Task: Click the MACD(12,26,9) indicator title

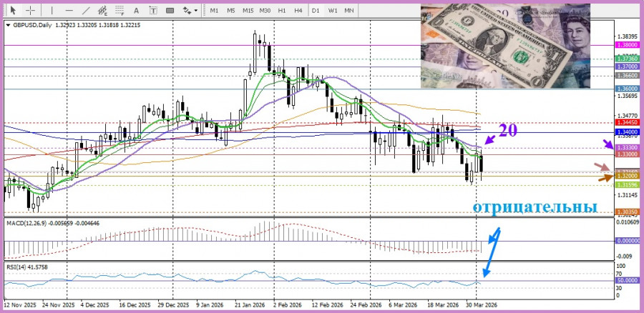Action: click(x=52, y=223)
